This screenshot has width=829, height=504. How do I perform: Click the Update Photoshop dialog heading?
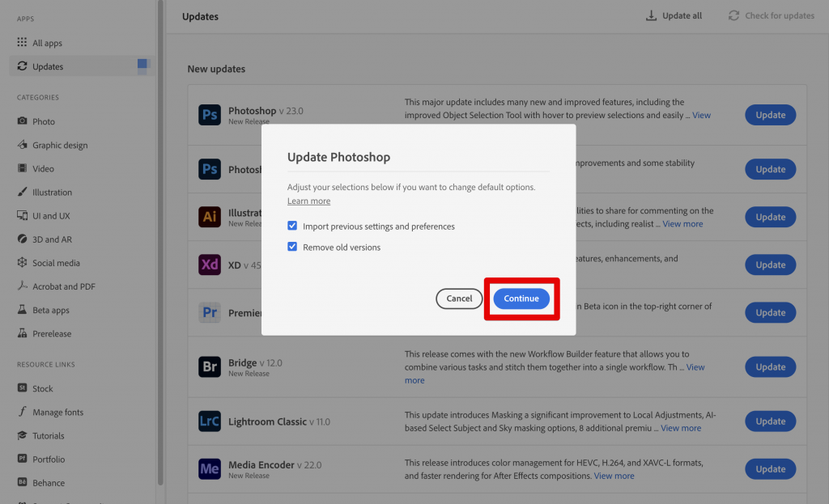[x=338, y=157]
